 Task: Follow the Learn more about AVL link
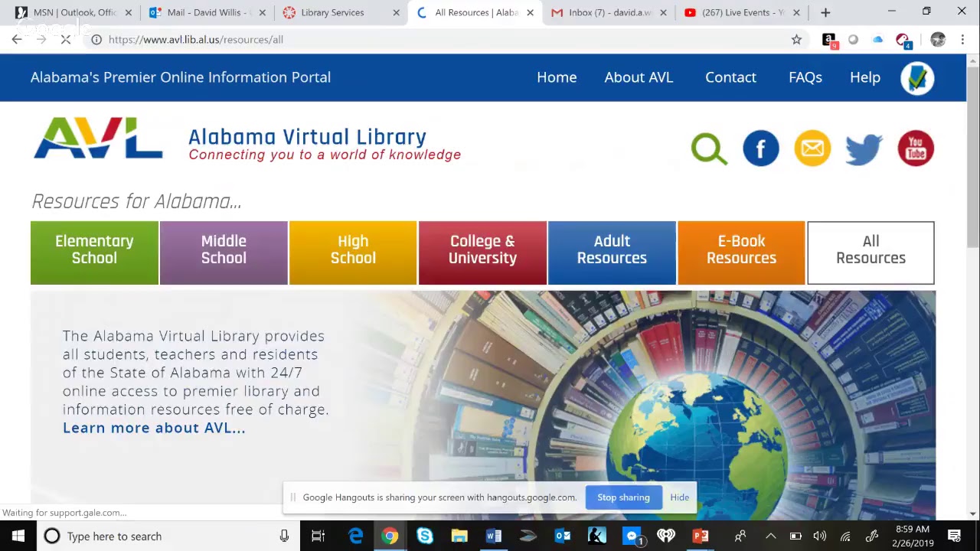point(154,428)
